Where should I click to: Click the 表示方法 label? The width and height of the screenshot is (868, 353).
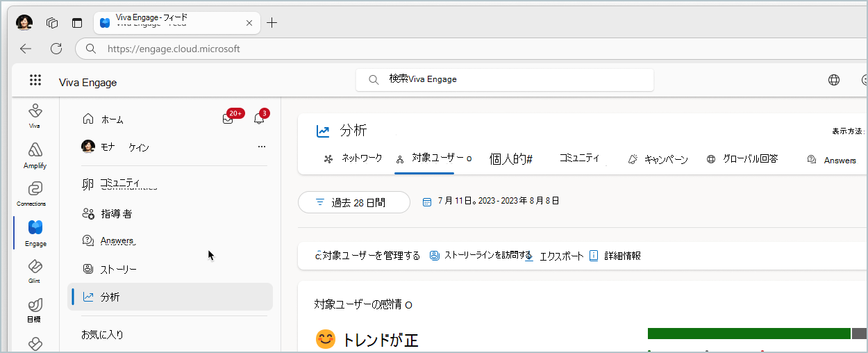pyautogui.click(x=848, y=131)
